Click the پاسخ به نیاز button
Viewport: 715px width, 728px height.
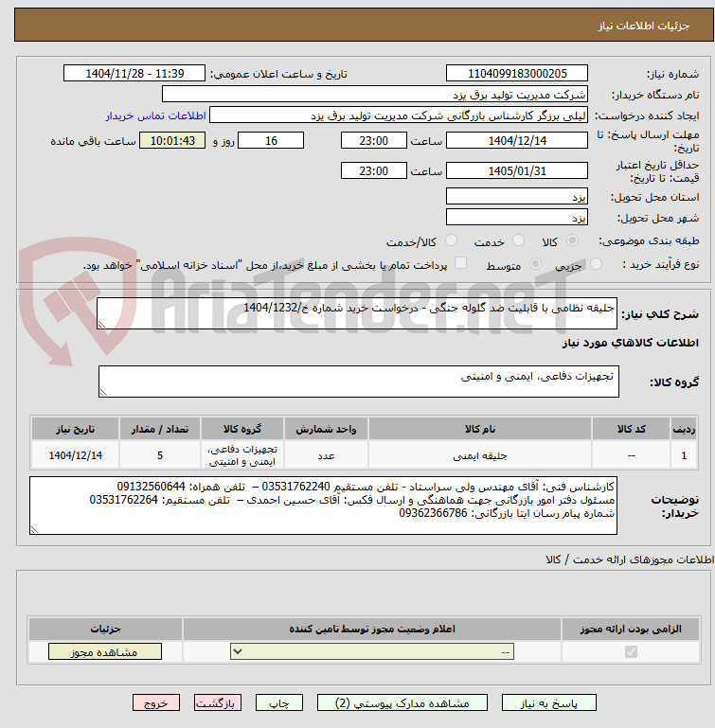pyautogui.click(x=548, y=703)
